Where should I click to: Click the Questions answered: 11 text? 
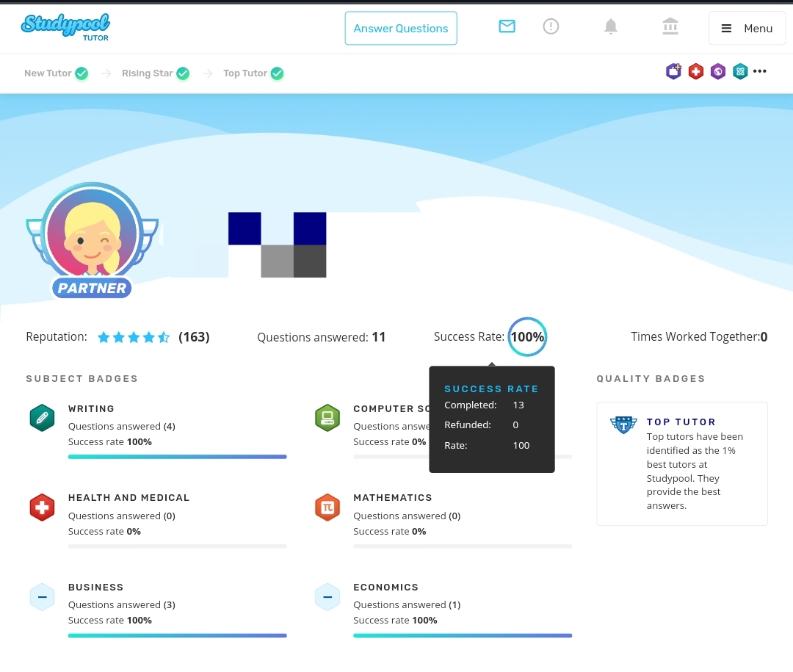(321, 337)
